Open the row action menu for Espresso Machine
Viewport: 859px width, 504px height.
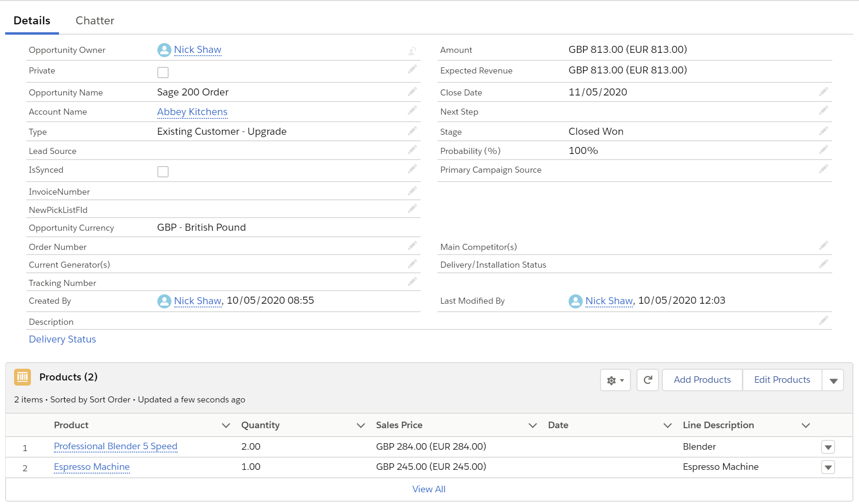[x=828, y=467]
